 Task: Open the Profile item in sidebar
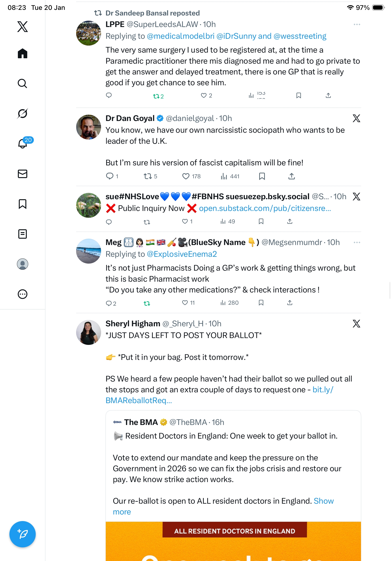pos(23,264)
